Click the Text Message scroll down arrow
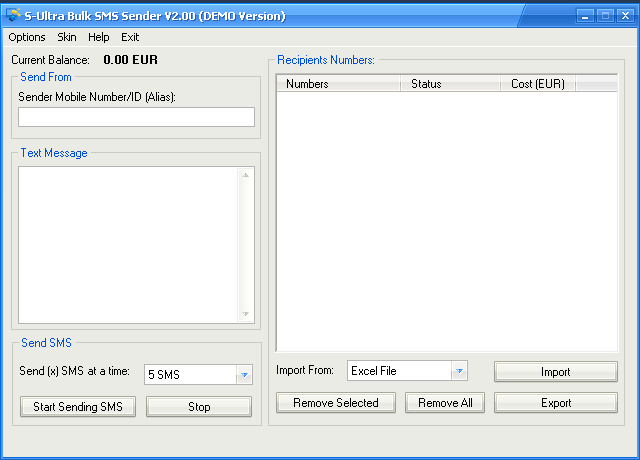This screenshot has height=460, width=640. pos(246,315)
